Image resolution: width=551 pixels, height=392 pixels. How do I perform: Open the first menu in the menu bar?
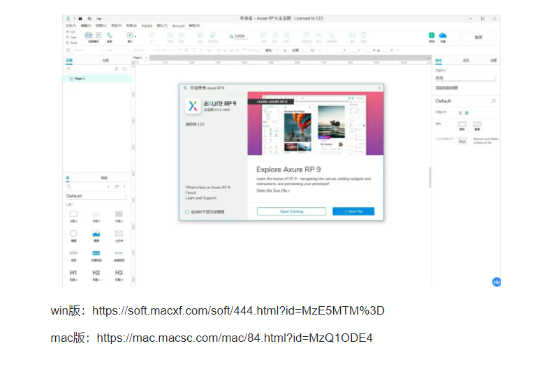[71, 26]
